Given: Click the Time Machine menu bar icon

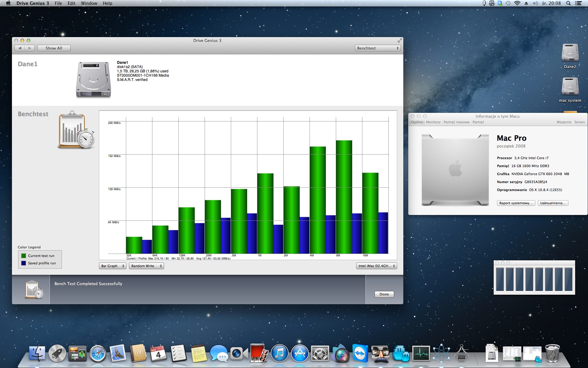Looking at the screenshot, I should [x=508, y=3].
